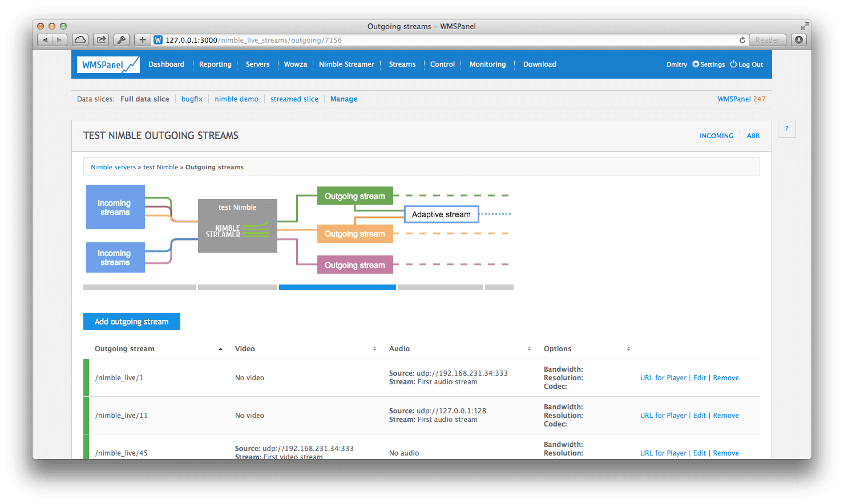
Task: Sort by the Outgoing stream column arrow
Action: (x=220, y=349)
